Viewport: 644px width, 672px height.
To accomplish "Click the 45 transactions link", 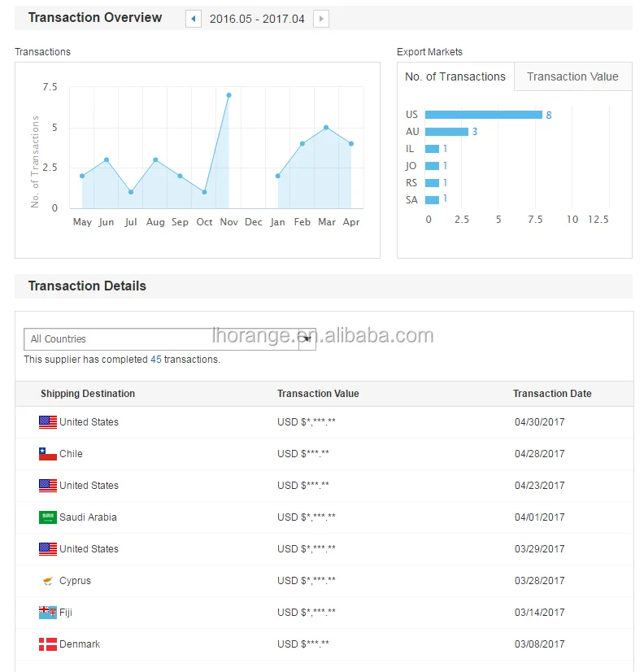I will [156, 359].
